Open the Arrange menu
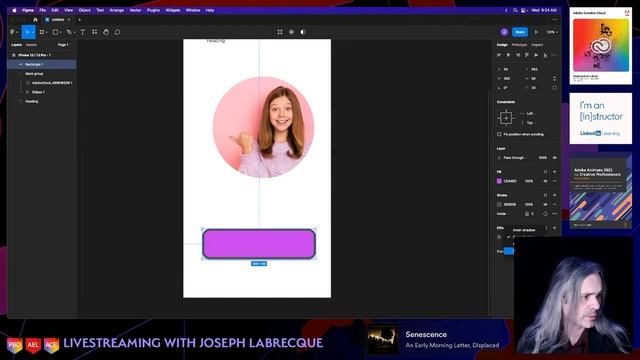 point(117,10)
